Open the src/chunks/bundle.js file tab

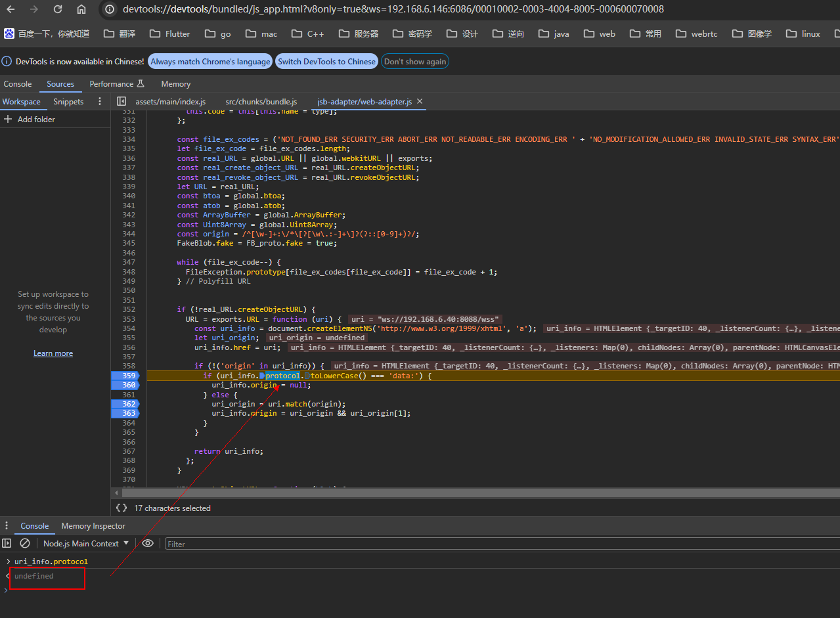point(261,102)
